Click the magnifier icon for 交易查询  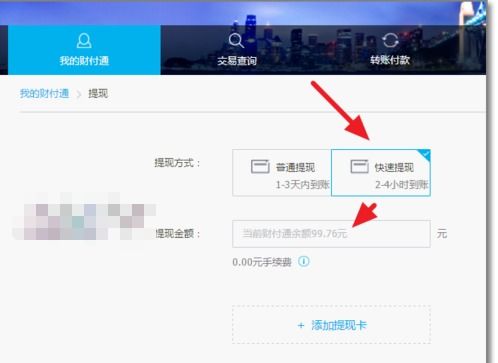tap(236, 41)
